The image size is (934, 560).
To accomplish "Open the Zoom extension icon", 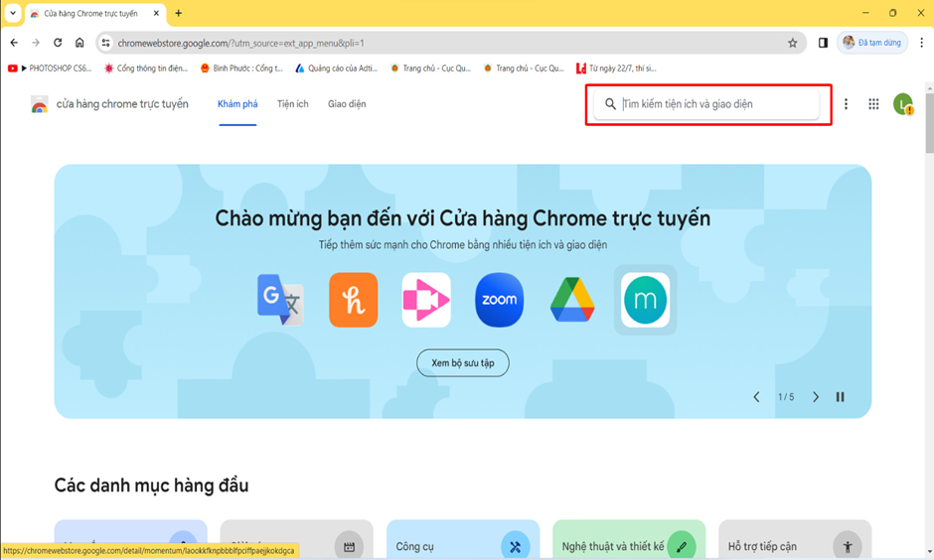I will 499,300.
